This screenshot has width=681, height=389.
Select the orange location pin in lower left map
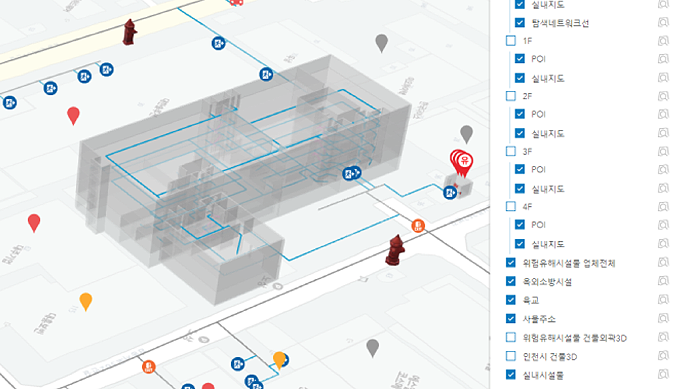pos(86,302)
